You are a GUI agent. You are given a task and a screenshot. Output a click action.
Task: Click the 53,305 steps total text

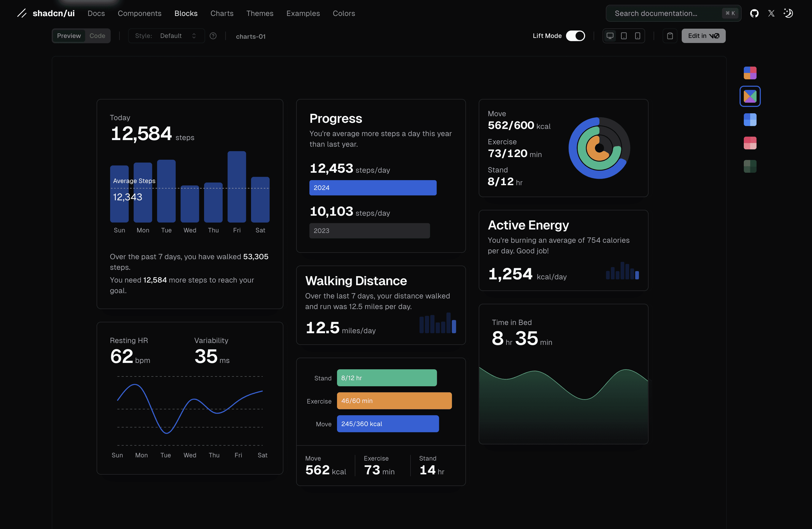256,257
